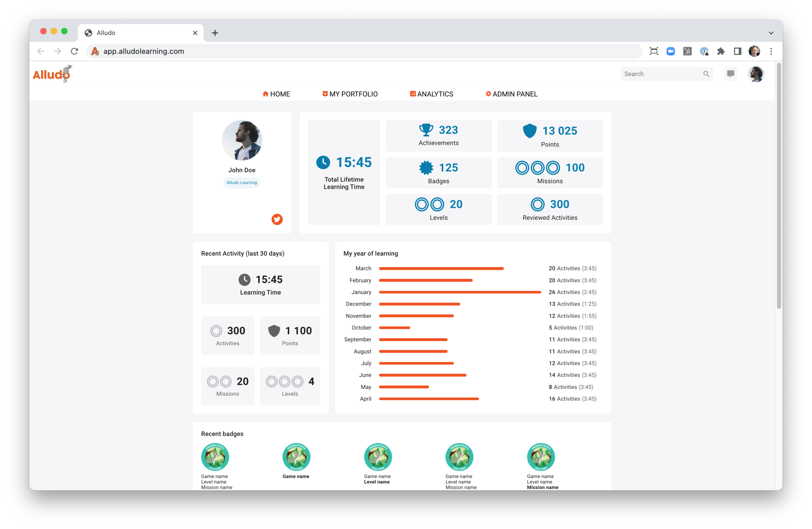Click the grey Recent Activity clock icon

coord(244,280)
